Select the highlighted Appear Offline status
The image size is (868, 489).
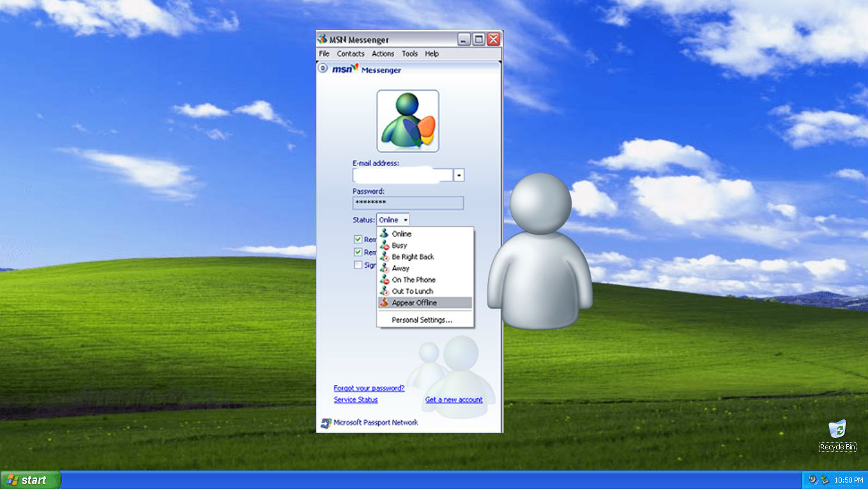point(425,303)
